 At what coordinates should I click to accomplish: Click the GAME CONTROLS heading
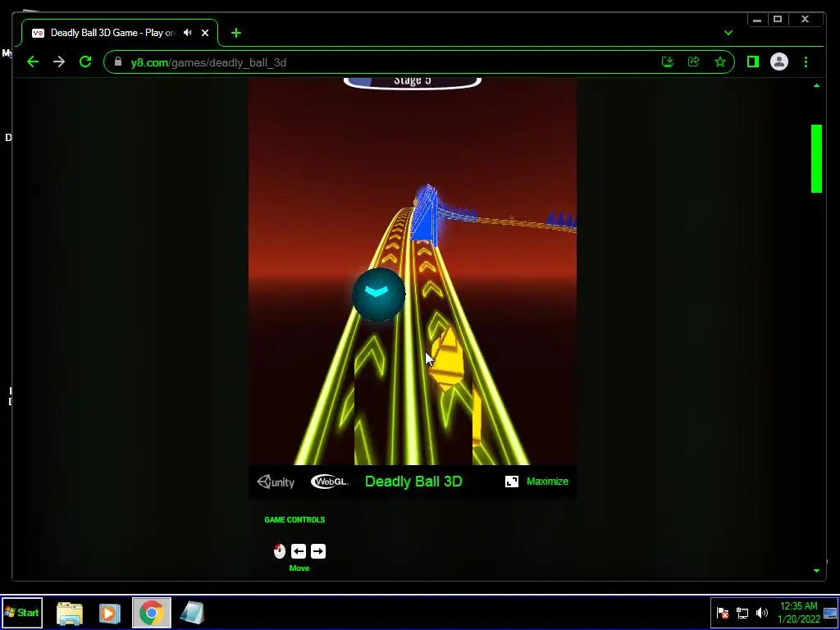click(x=294, y=519)
